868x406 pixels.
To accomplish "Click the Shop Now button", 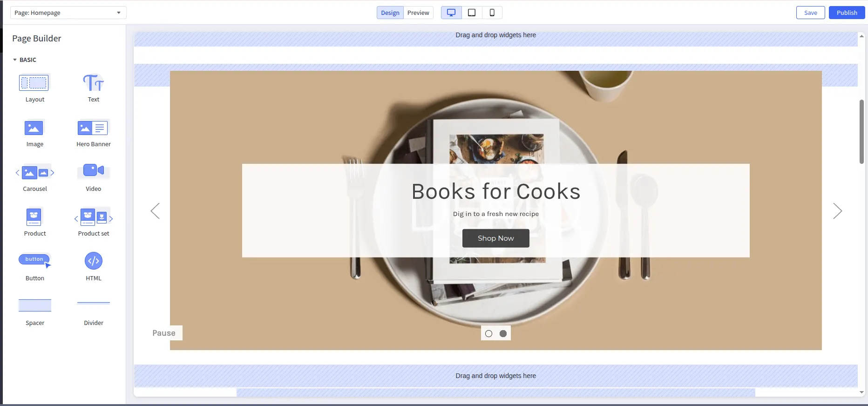I will pyautogui.click(x=496, y=238).
